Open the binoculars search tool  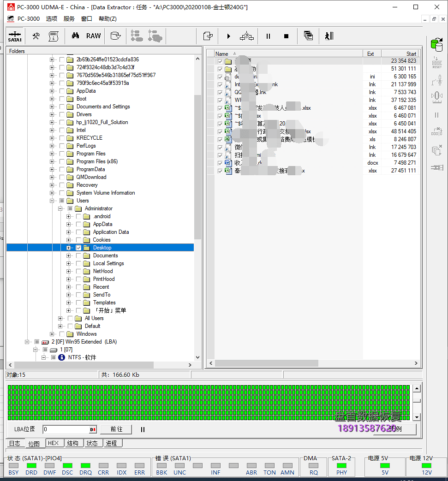(75, 36)
